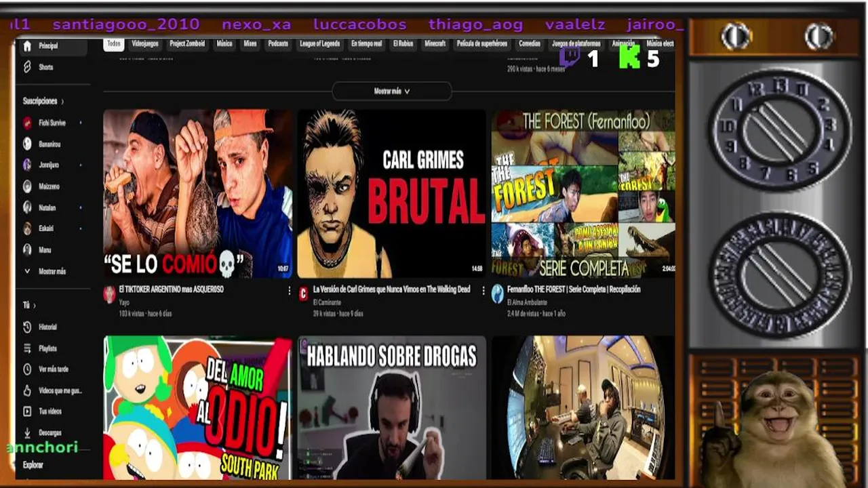Image resolution: width=868 pixels, height=488 pixels.
Task: Select the En tiempo real filter chip
Action: [x=366, y=43]
